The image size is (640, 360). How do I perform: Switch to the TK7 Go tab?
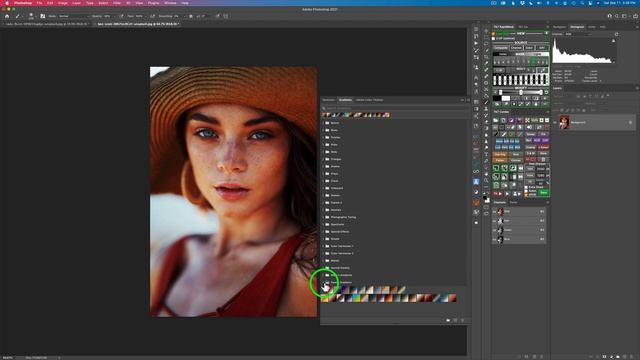pos(523,27)
